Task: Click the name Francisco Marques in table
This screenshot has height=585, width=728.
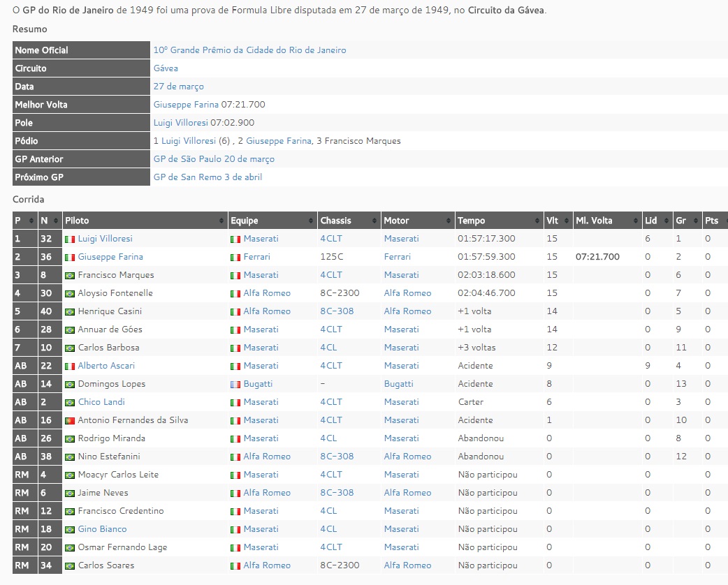Action: coord(116,274)
